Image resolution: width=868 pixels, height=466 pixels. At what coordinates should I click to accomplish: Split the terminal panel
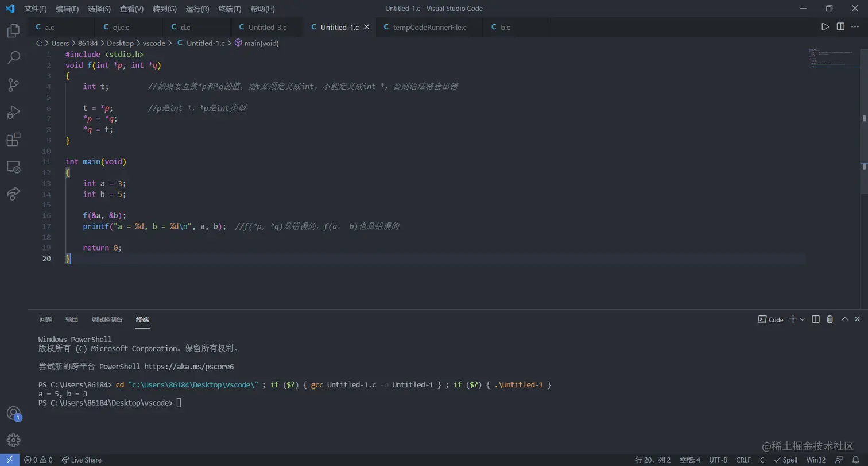tap(815, 319)
